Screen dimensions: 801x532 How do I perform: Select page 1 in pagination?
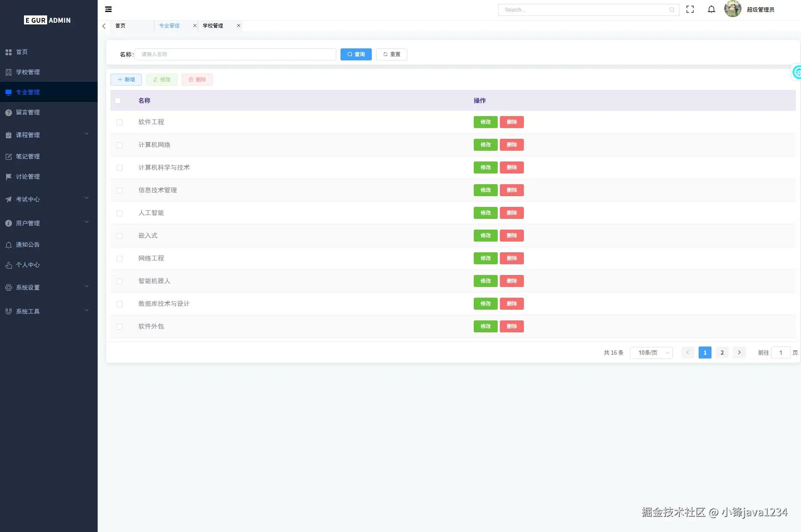(705, 353)
